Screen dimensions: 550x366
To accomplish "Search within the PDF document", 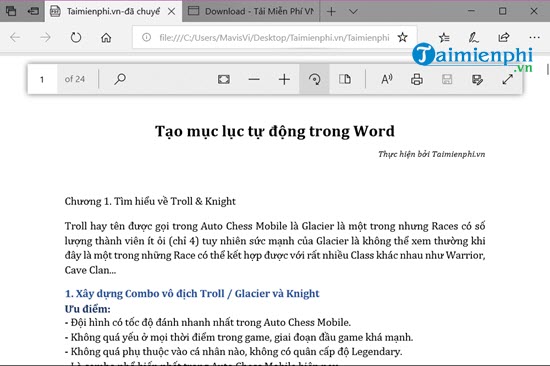I will [120, 79].
